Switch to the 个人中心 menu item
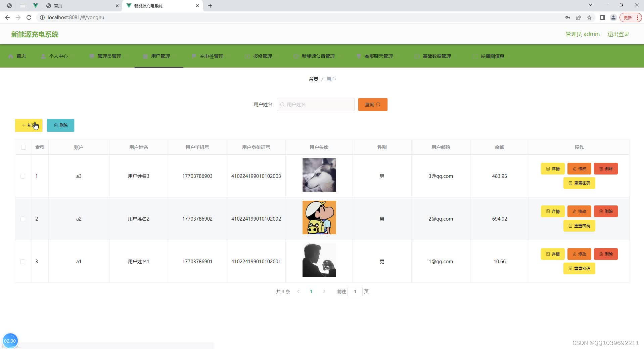This screenshot has width=644, height=349. pos(58,56)
